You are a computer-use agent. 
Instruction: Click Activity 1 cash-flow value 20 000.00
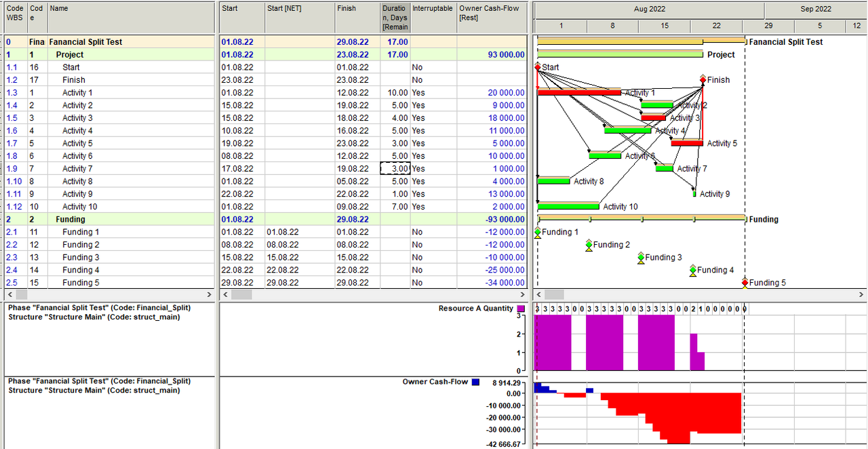tap(506, 92)
